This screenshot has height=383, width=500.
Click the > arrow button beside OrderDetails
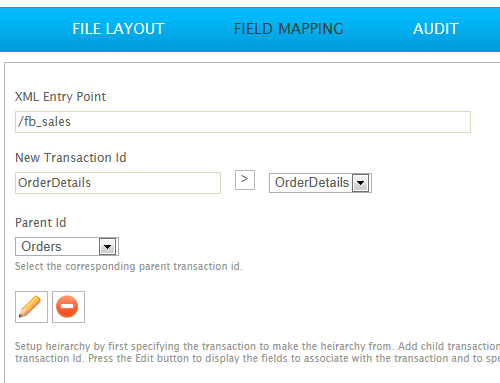(245, 180)
